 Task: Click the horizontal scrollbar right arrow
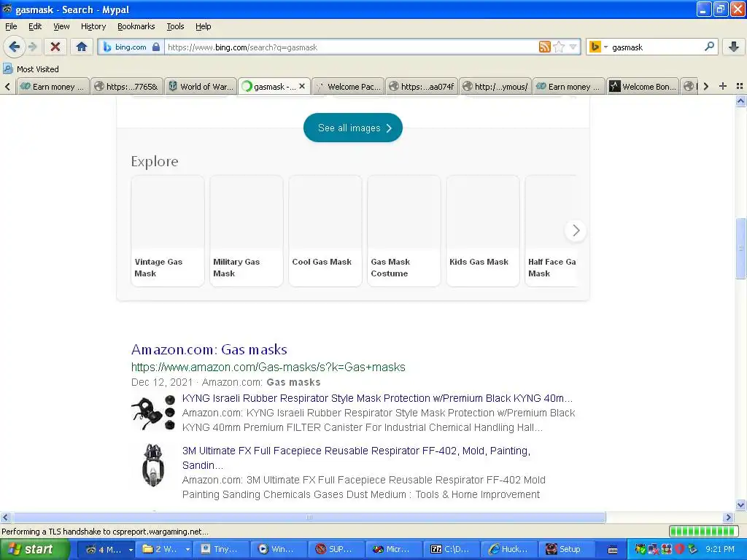point(728,517)
